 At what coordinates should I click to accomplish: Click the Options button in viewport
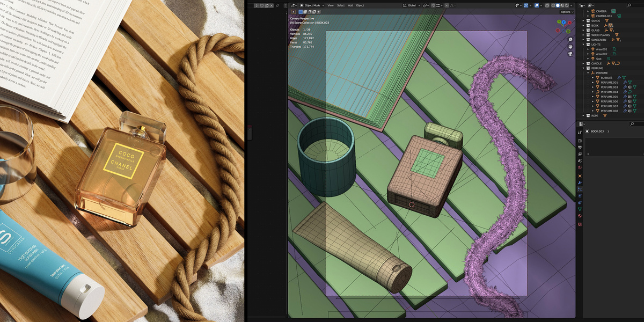(x=567, y=12)
